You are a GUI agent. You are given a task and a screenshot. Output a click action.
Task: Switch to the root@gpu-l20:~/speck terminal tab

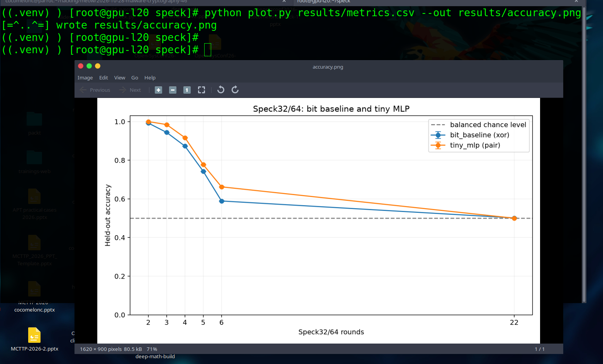click(439, 2)
